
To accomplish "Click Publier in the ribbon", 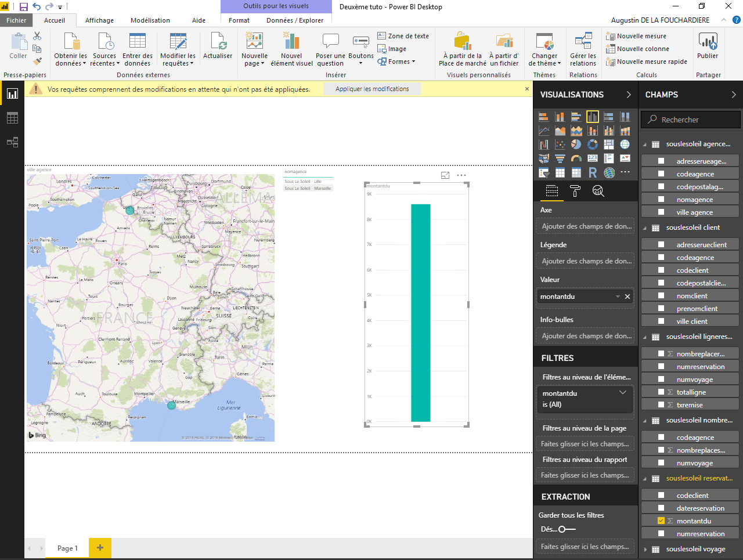I will pyautogui.click(x=708, y=46).
